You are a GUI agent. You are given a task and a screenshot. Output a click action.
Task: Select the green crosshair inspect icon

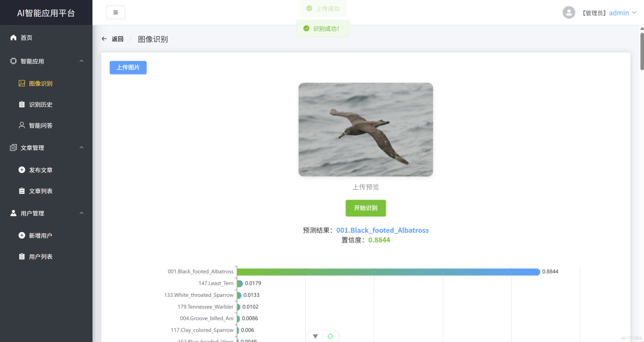point(331,336)
